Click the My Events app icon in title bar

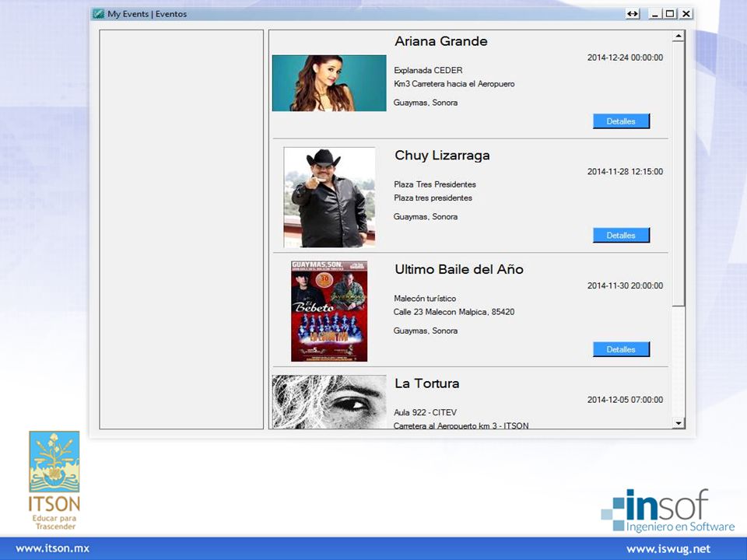99,14
